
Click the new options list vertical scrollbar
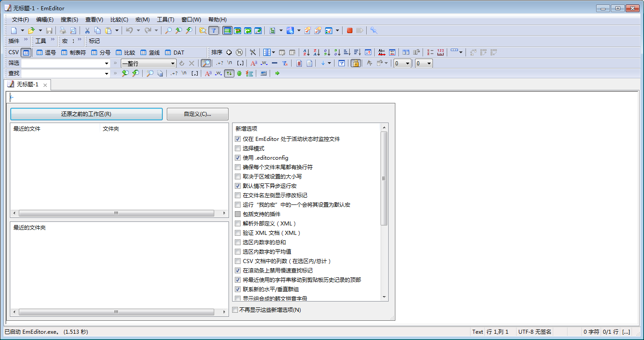tap(384, 179)
